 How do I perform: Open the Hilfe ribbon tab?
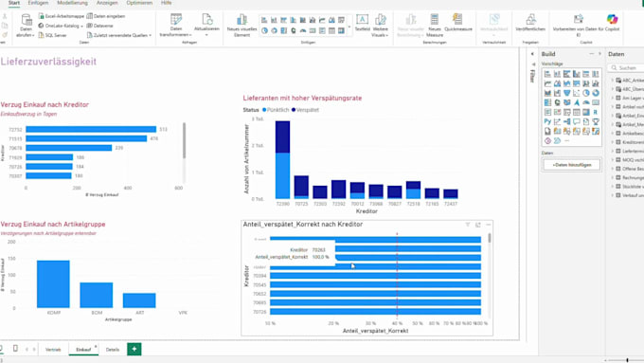[x=167, y=3]
